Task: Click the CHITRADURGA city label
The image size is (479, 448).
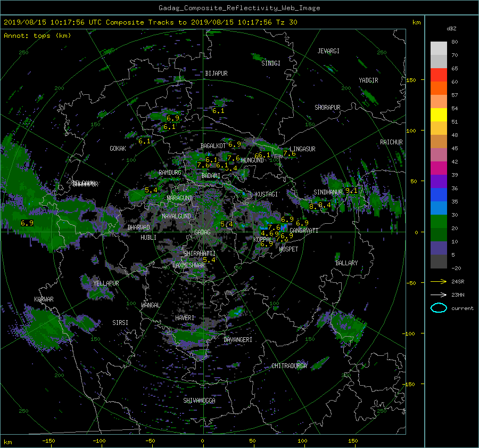Action: [x=289, y=366]
